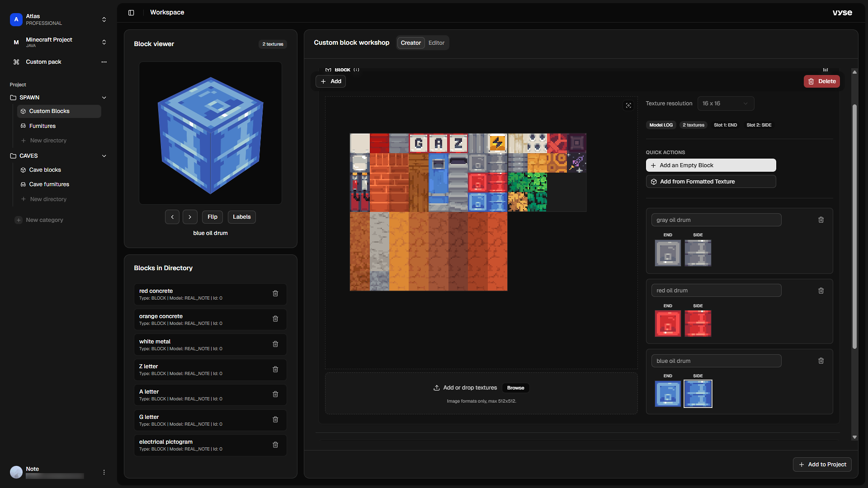Select red oil drum END texture swatch
868x488 pixels.
pyautogui.click(x=668, y=324)
